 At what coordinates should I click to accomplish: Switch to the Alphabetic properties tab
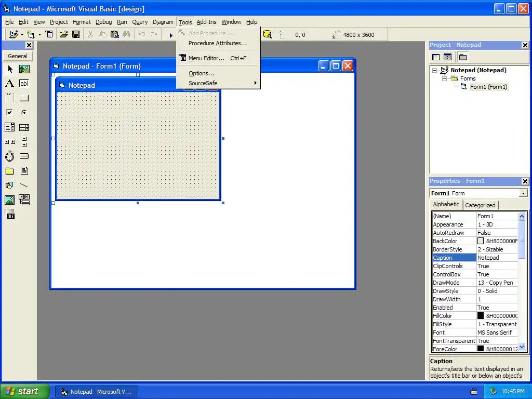point(446,204)
